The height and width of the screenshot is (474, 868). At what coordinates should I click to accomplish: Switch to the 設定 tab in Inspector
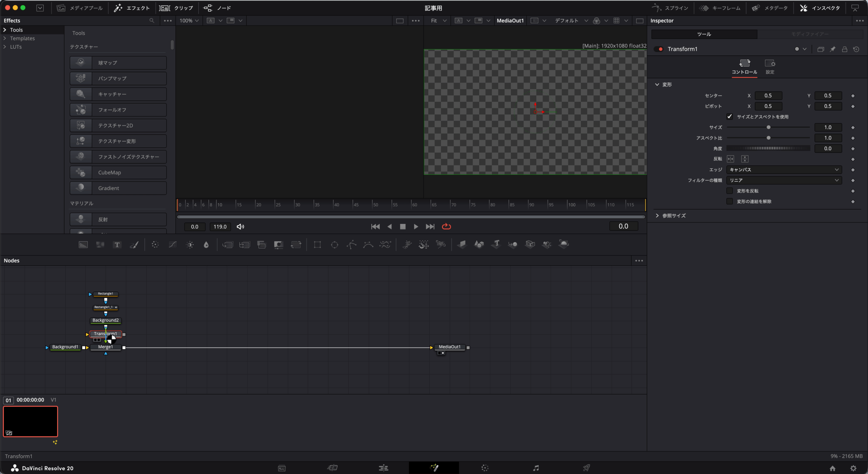point(770,67)
